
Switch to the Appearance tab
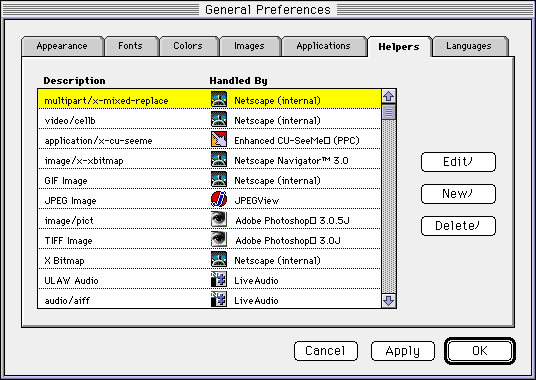coord(62,46)
